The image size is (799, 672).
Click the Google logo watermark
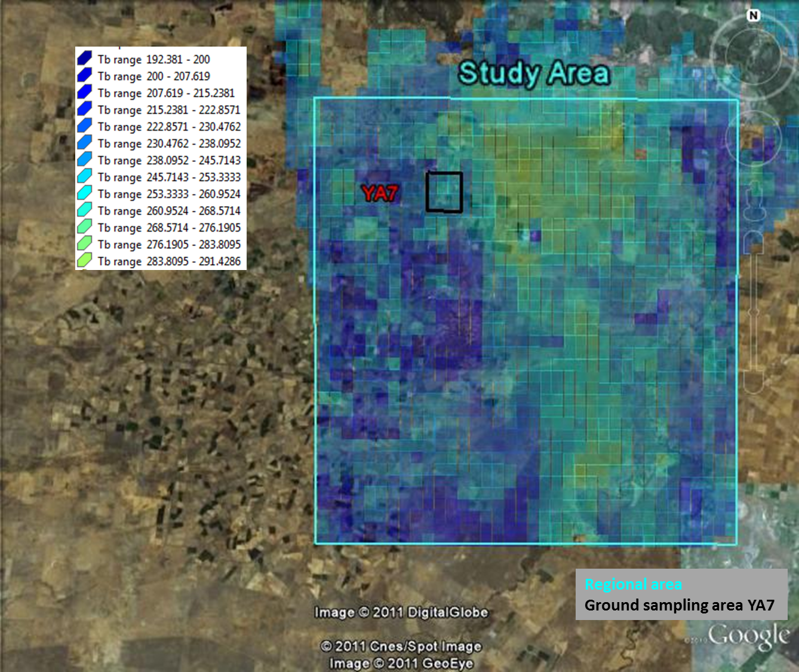(x=748, y=637)
